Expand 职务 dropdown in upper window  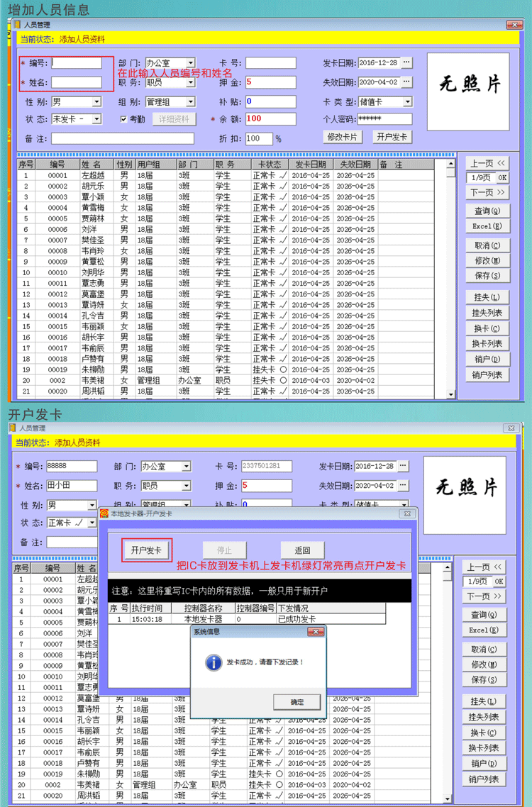tap(191, 82)
